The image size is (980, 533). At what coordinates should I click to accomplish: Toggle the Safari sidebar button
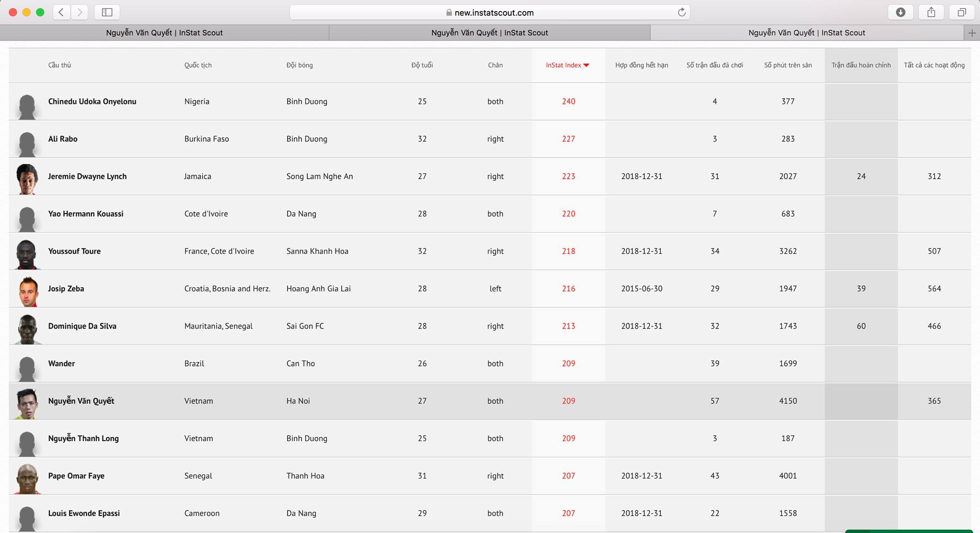pos(107,12)
